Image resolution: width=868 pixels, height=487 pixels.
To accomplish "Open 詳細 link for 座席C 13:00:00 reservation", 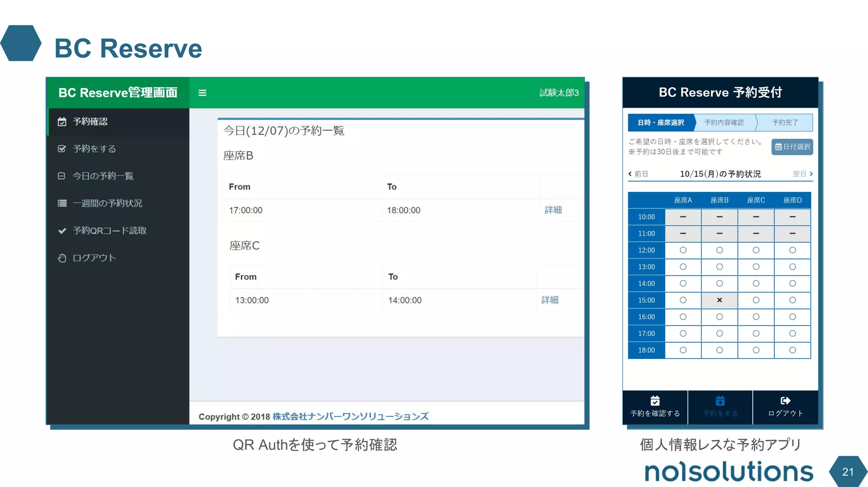I will (550, 300).
